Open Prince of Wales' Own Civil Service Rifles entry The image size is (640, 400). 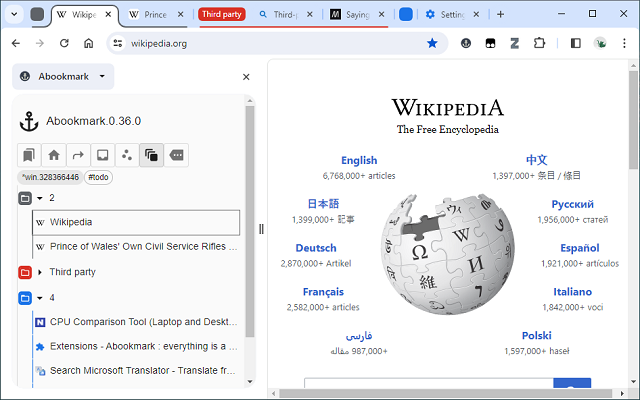click(136, 247)
